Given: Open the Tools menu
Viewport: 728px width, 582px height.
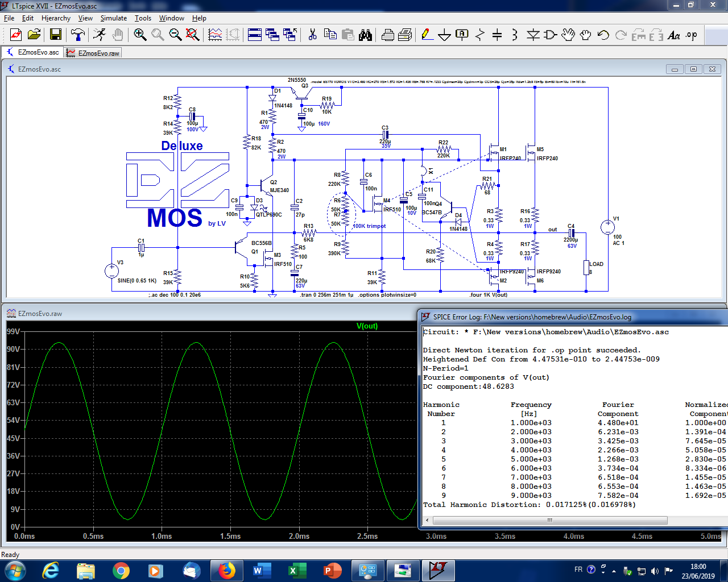Looking at the screenshot, I should point(143,18).
